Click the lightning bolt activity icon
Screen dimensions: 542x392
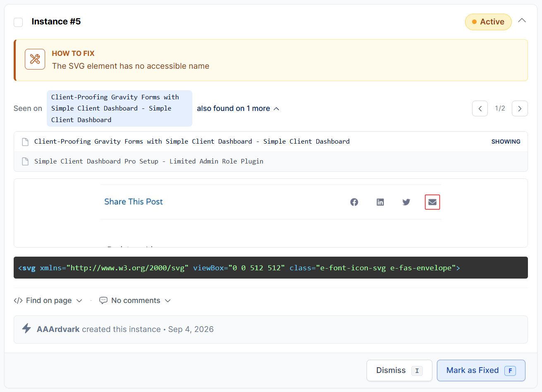pos(26,329)
